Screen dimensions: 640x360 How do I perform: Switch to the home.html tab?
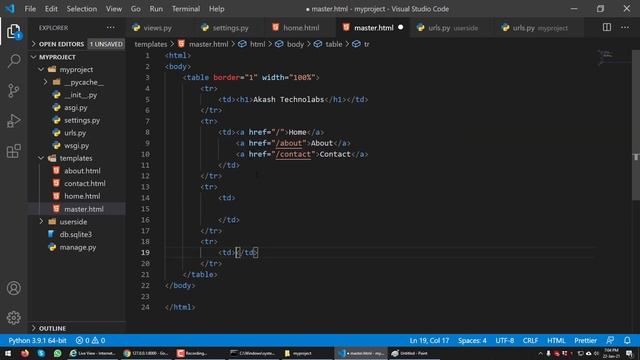301,28
